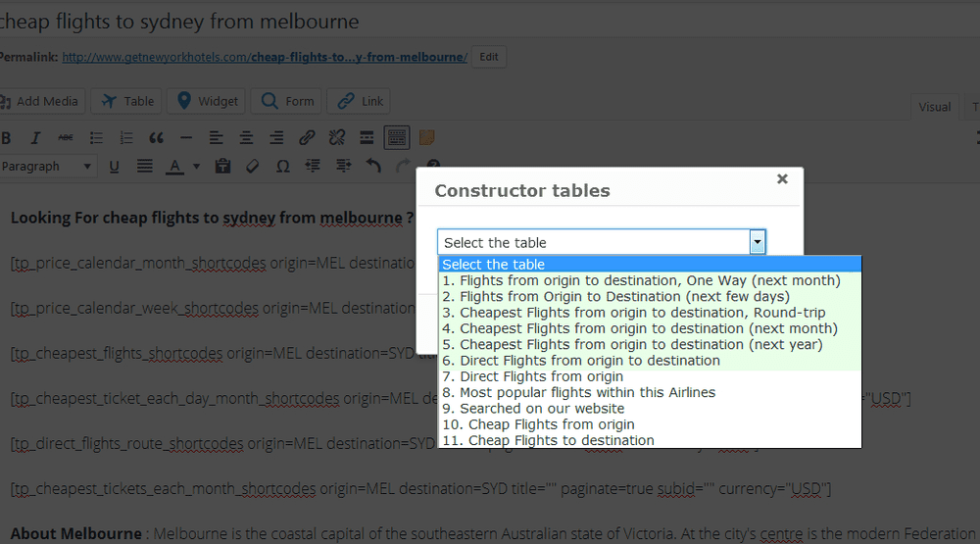980x544 pixels.
Task: Toggle the toolbar kitchen sink button
Action: [x=397, y=137]
